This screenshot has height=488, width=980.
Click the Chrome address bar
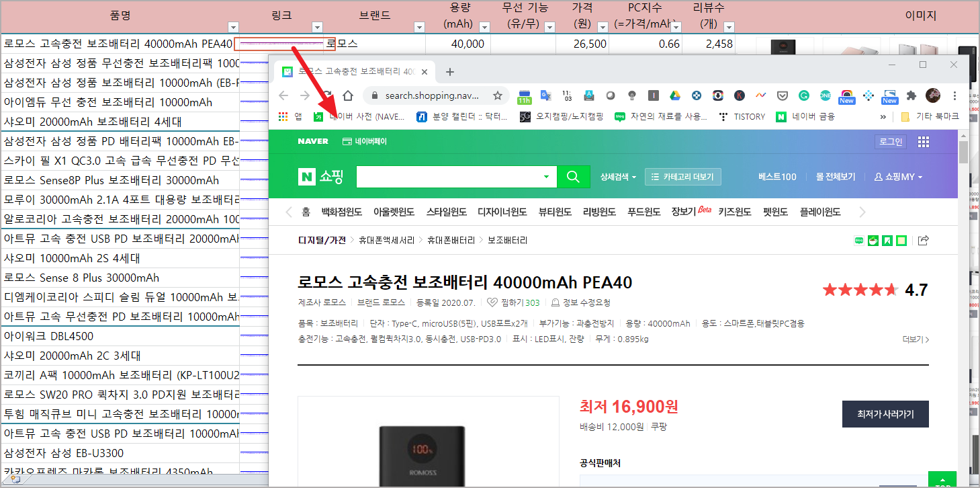tap(437, 95)
